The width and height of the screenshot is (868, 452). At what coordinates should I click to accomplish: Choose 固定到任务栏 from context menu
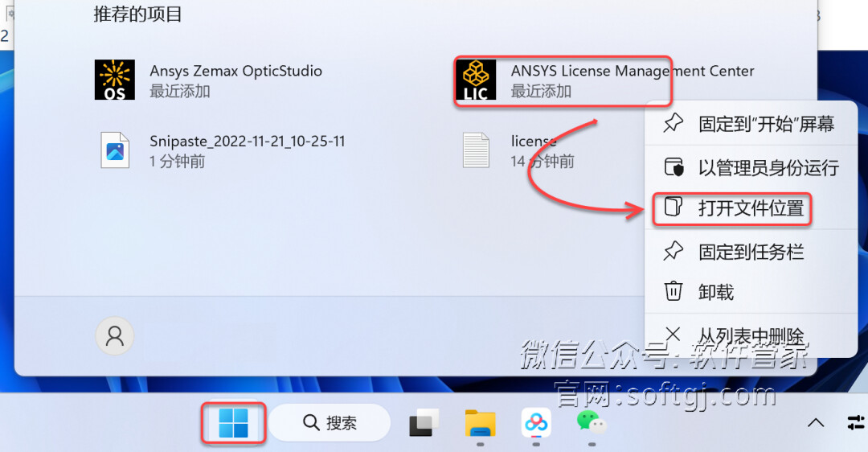[751, 252]
